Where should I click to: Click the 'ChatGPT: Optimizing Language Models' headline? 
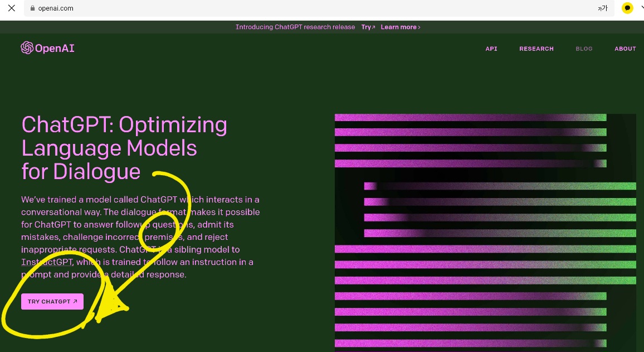124,148
